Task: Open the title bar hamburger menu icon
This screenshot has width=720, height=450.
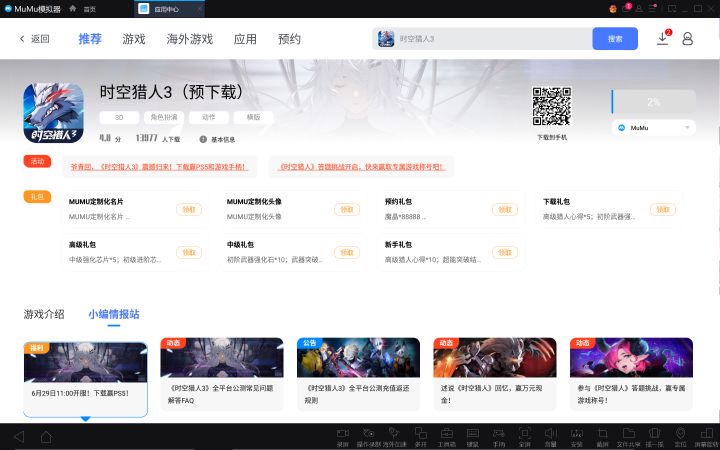Action: click(x=652, y=8)
